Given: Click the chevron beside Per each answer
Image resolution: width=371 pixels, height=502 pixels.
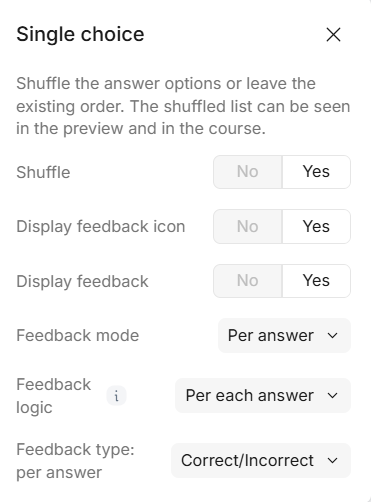Looking at the screenshot, I should [333, 396].
